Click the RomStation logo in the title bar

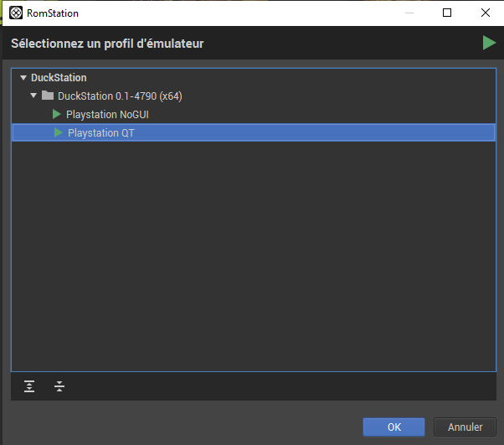[14, 13]
